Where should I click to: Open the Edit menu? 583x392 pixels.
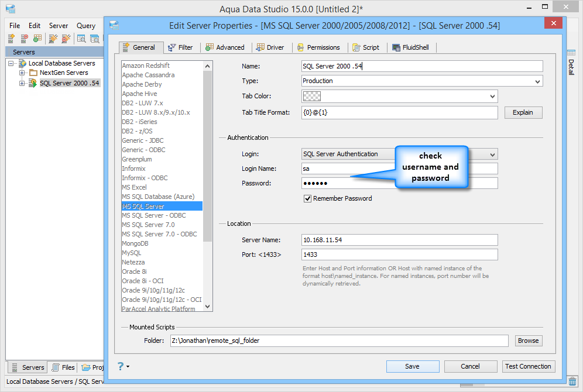pyautogui.click(x=35, y=26)
